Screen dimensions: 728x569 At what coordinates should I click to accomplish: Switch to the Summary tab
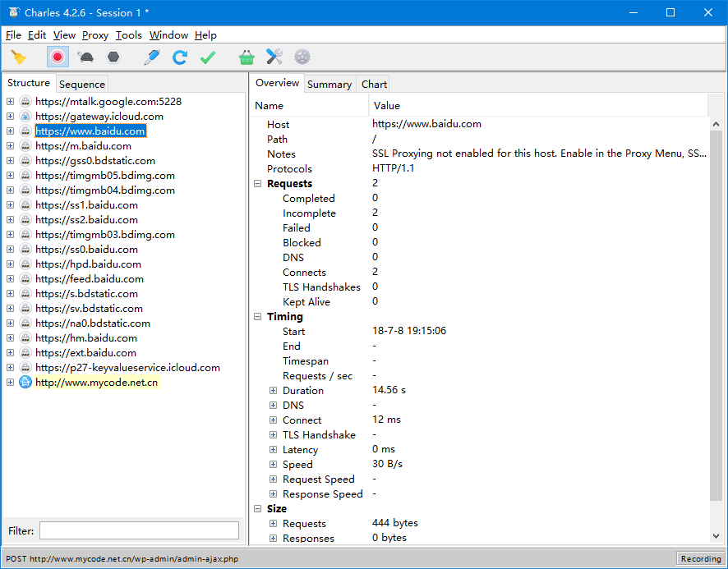[x=329, y=84]
